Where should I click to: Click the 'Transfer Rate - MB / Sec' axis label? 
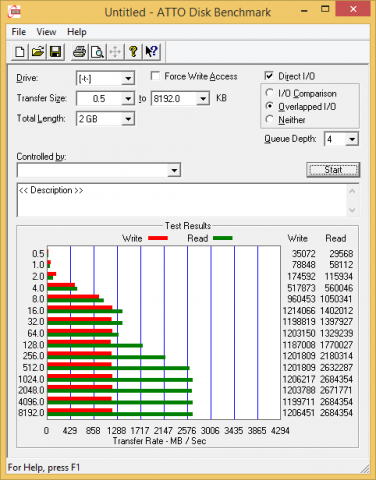point(159,441)
